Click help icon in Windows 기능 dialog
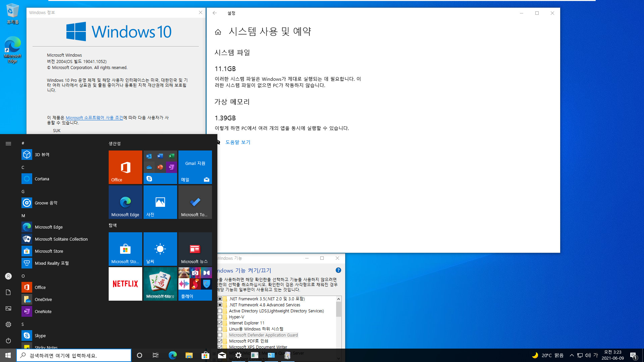 (338, 270)
